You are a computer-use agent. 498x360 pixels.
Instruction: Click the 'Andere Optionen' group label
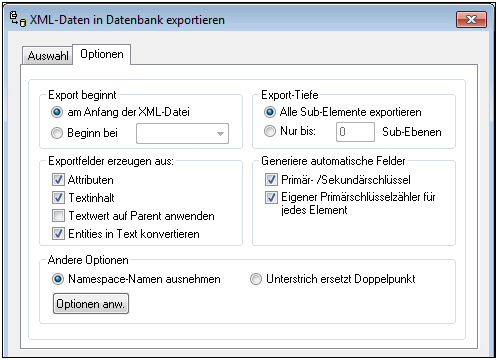88,260
